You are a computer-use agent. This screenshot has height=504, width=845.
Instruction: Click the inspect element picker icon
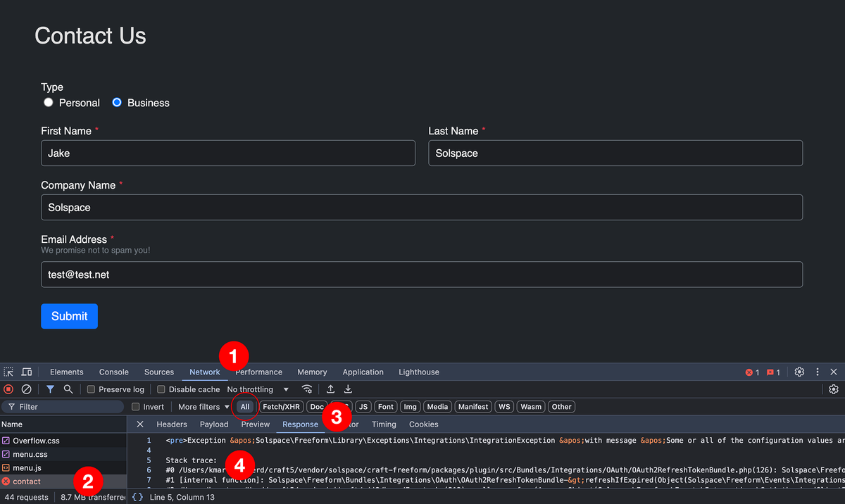point(8,372)
